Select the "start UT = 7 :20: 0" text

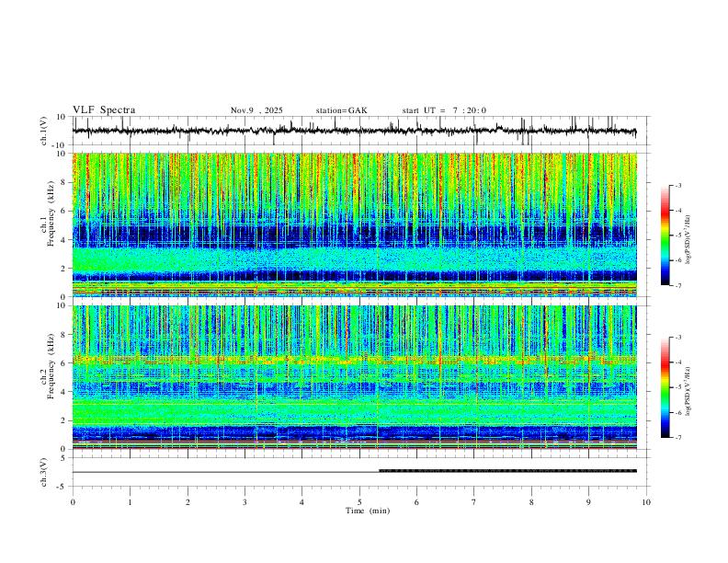[x=444, y=110]
